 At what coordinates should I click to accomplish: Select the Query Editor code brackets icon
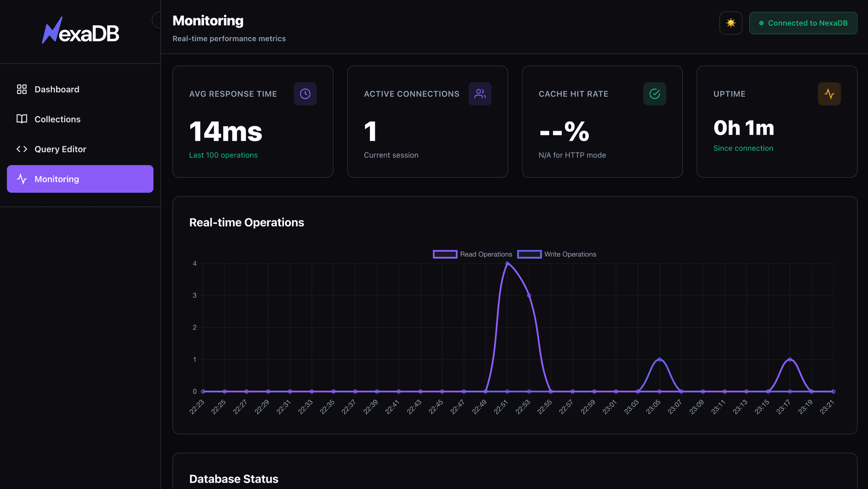[x=21, y=149]
